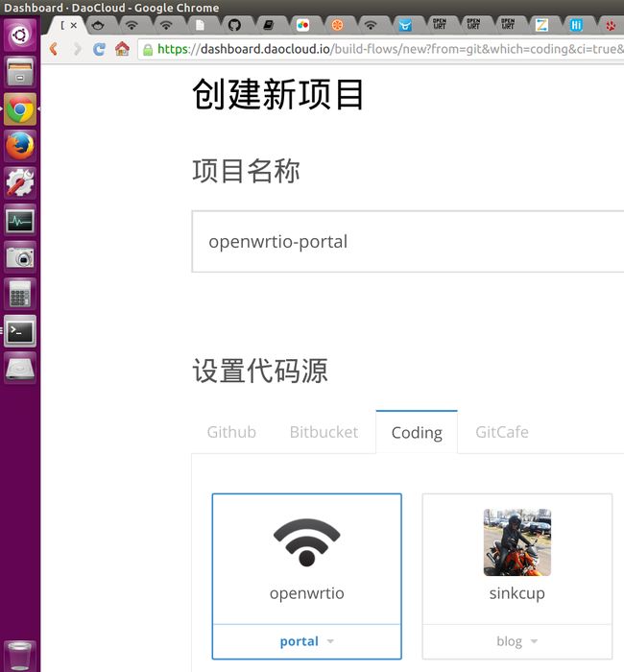Click the openwrtio account name
The image size is (624, 672).
pyautogui.click(x=307, y=593)
